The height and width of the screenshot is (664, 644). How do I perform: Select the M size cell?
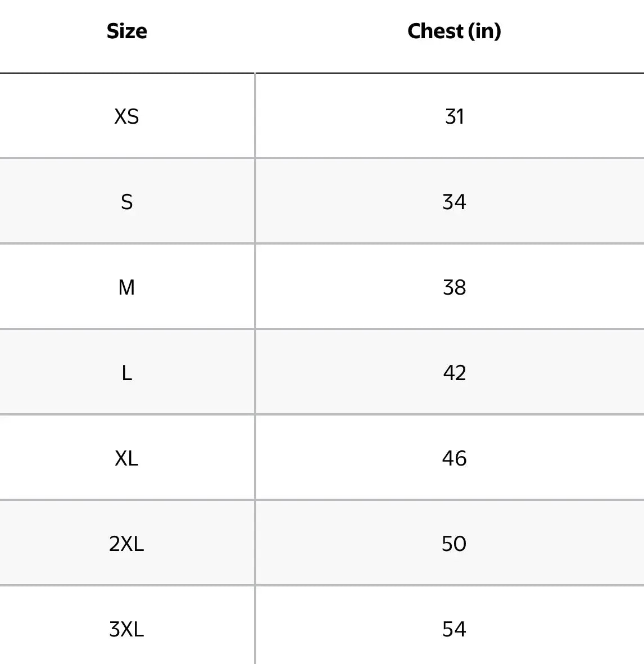point(127,287)
